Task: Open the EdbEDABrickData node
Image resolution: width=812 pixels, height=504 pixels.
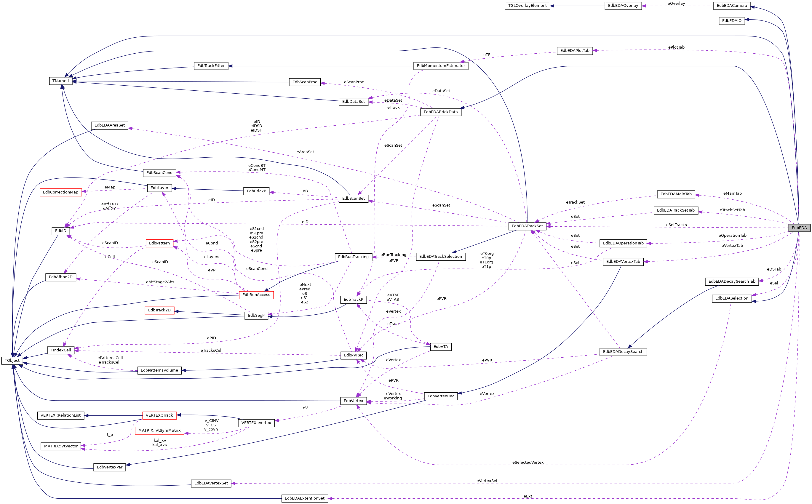Action: point(441,112)
